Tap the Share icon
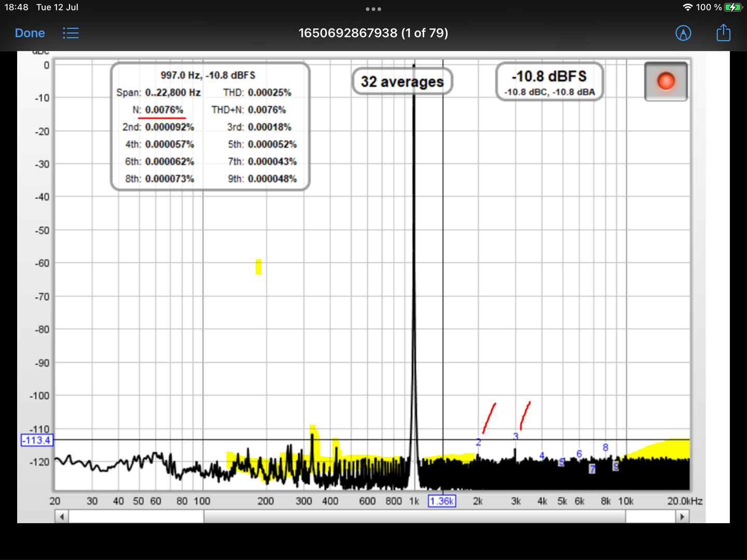747x560 pixels. 723,33
